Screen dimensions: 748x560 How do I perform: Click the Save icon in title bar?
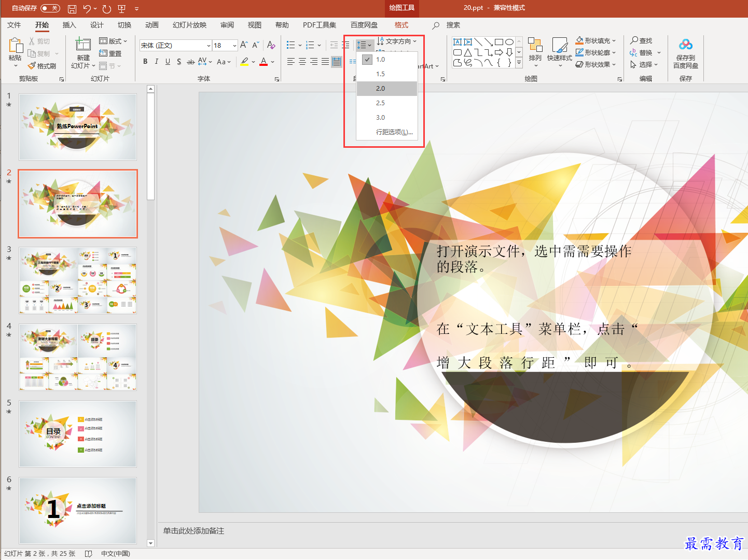(x=72, y=9)
